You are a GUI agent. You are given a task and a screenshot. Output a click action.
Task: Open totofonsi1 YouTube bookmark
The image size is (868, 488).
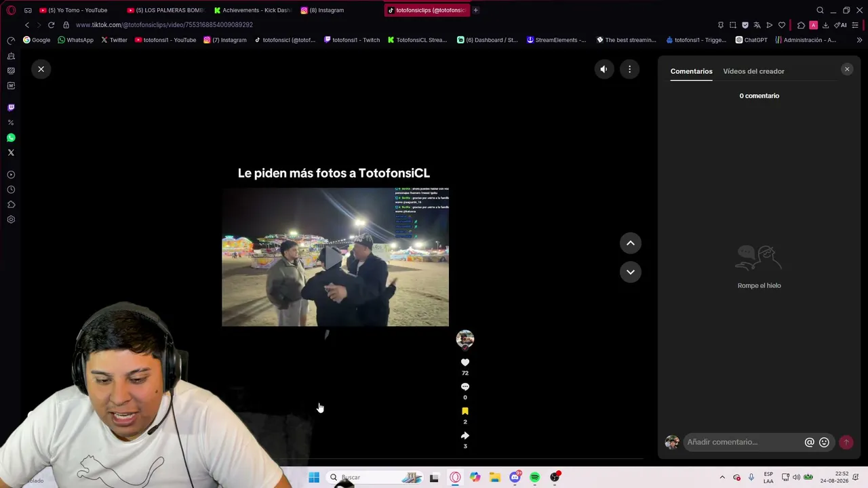click(x=165, y=40)
